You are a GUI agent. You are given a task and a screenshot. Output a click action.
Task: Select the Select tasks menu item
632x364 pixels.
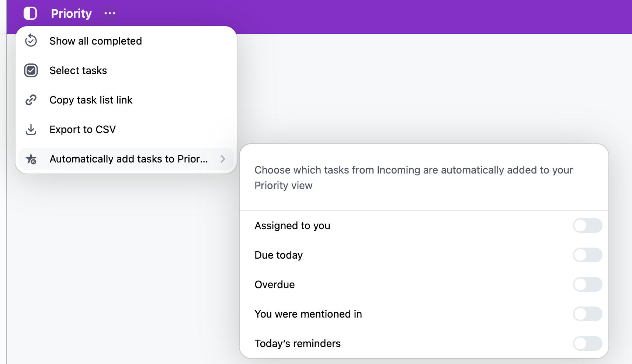click(x=126, y=70)
